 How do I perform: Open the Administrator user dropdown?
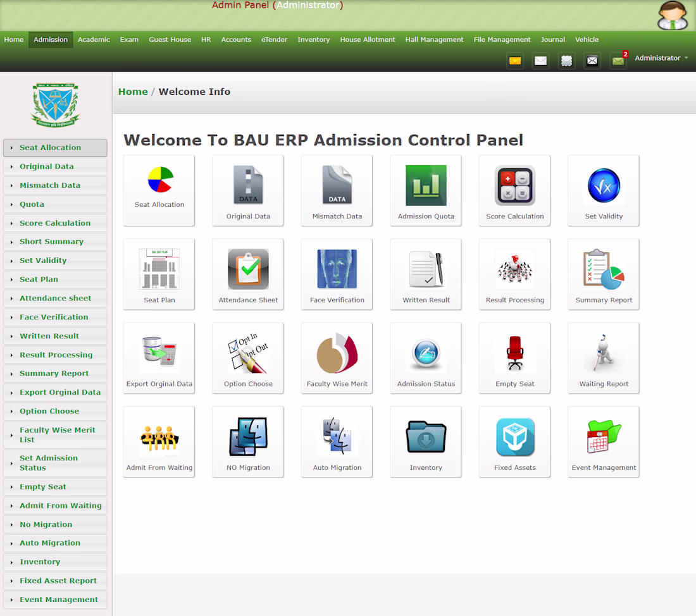661,58
